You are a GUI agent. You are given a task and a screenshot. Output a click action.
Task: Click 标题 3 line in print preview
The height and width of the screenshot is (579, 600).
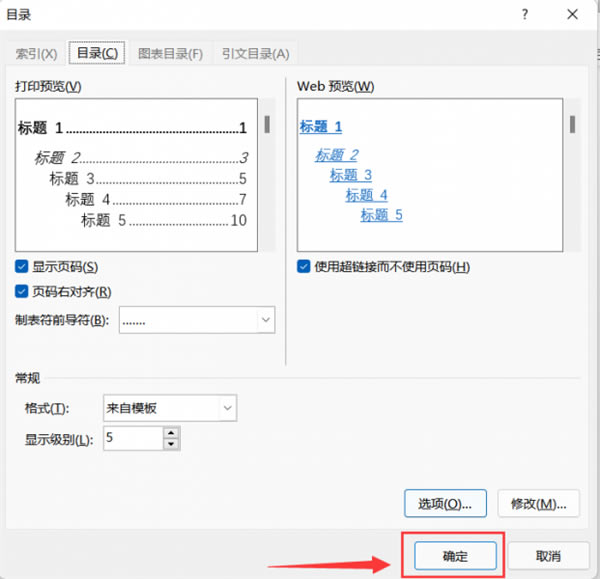(148, 179)
